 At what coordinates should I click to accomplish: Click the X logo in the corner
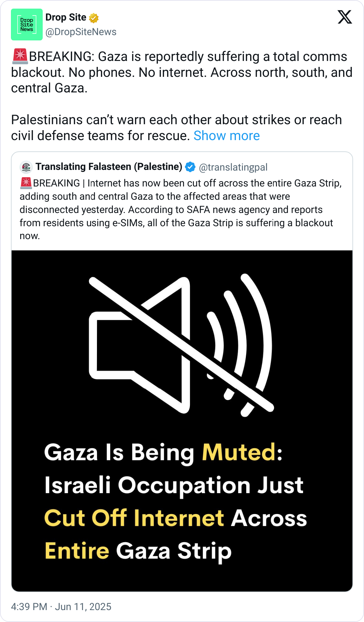[345, 17]
